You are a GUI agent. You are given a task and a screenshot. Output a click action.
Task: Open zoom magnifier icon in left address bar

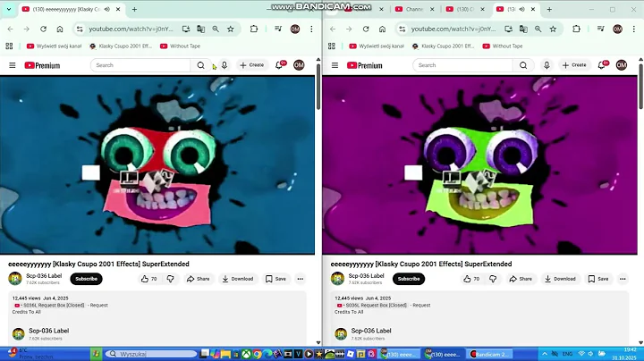[x=216, y=29]
